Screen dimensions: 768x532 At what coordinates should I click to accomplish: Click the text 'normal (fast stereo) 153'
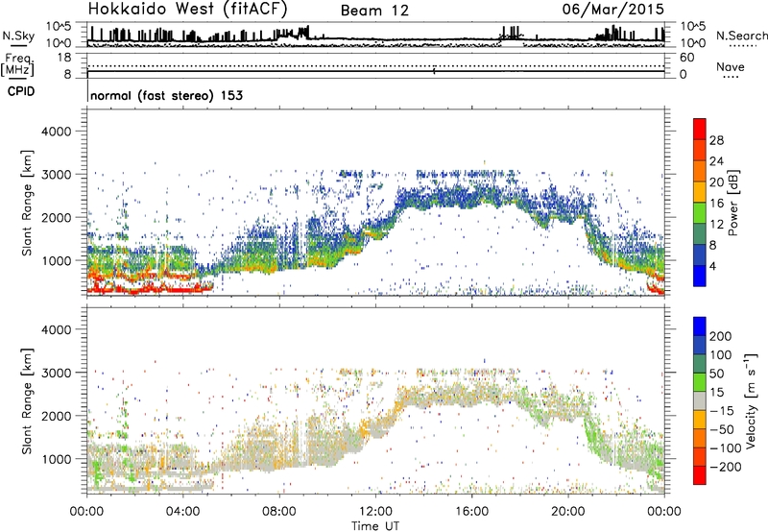(166, 95)
